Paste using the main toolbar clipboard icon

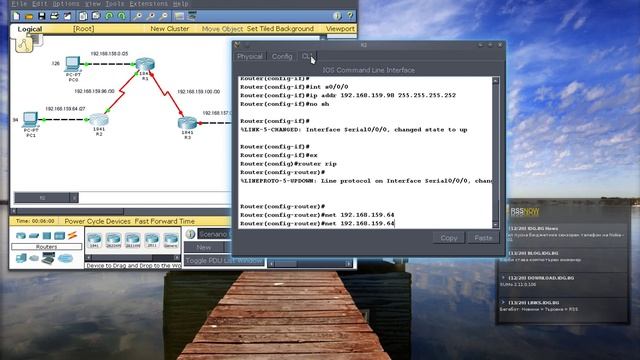tap(96, 16)
